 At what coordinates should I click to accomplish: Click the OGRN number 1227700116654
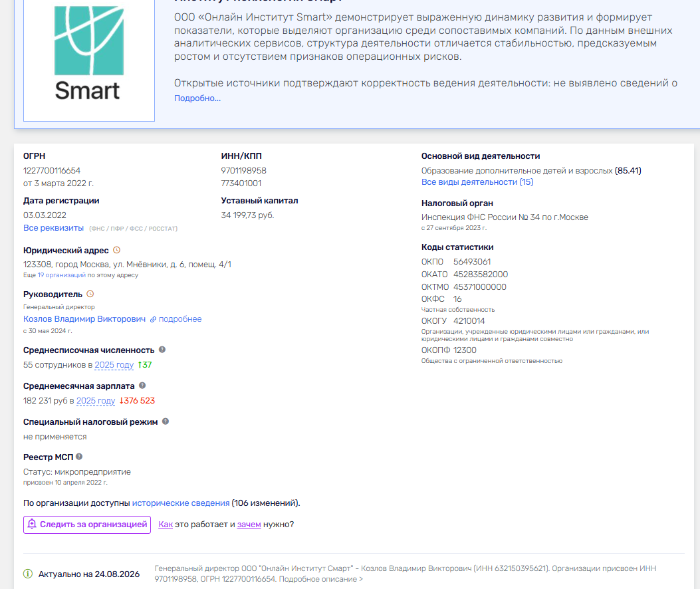click(x=52, y=171)
